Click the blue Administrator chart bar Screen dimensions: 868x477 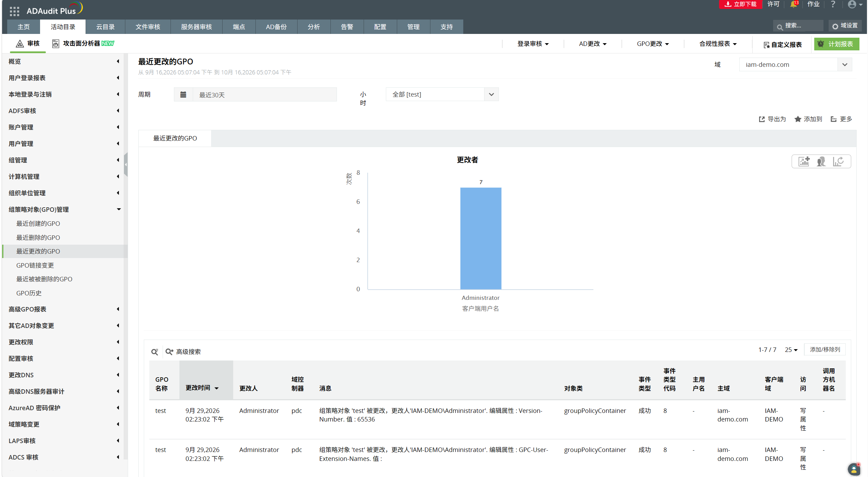coord(480,238)
